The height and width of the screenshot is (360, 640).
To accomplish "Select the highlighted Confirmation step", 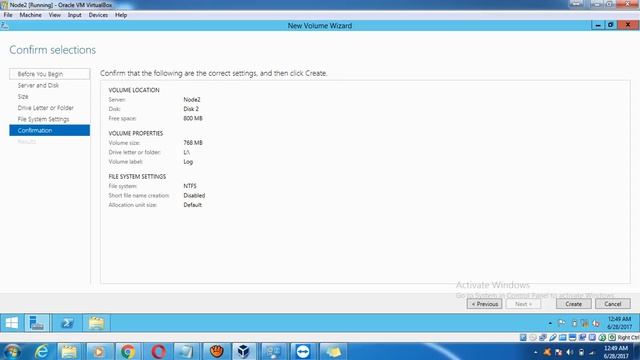I will (x=49, y=130).
